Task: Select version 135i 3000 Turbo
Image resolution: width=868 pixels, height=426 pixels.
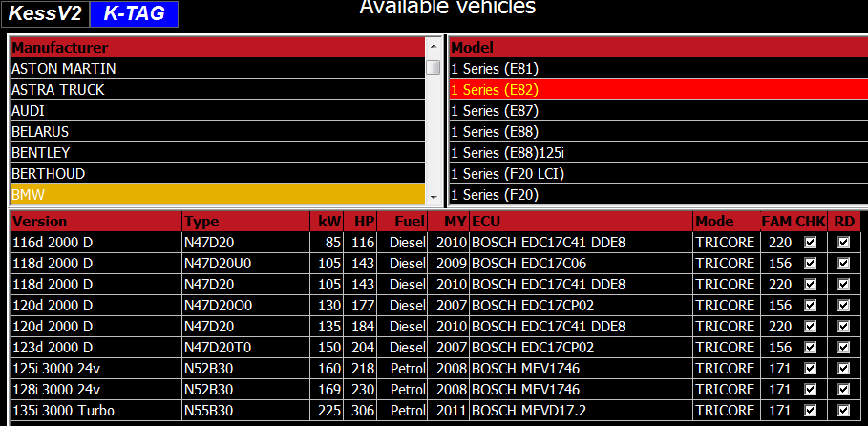Action: (95, 411)
